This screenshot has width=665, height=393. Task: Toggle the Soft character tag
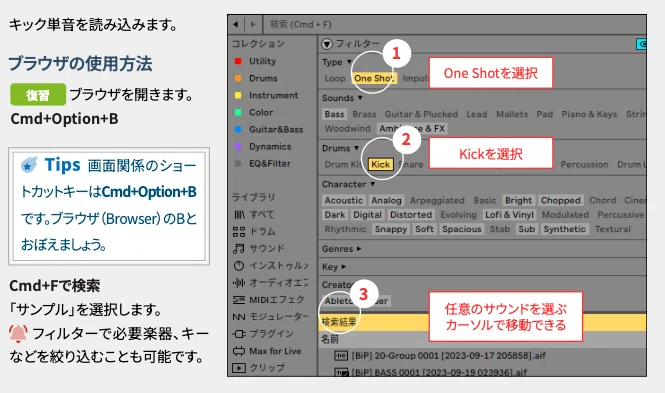tap(424, 229)
